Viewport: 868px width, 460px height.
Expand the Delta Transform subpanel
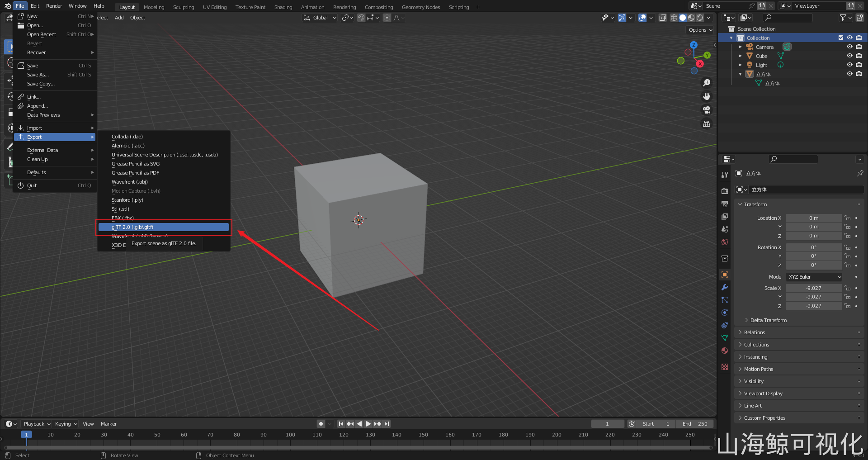point(768,320)
